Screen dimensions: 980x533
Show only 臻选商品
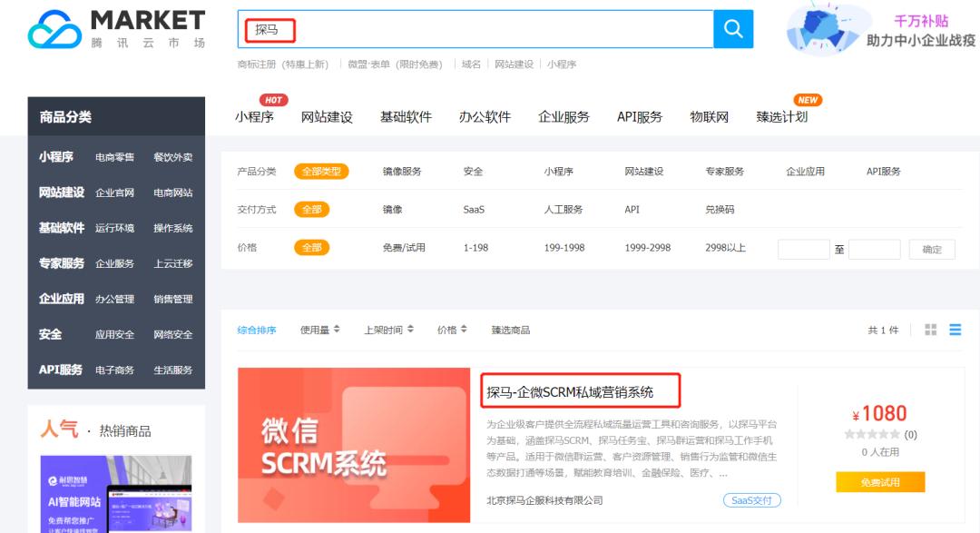511,331
